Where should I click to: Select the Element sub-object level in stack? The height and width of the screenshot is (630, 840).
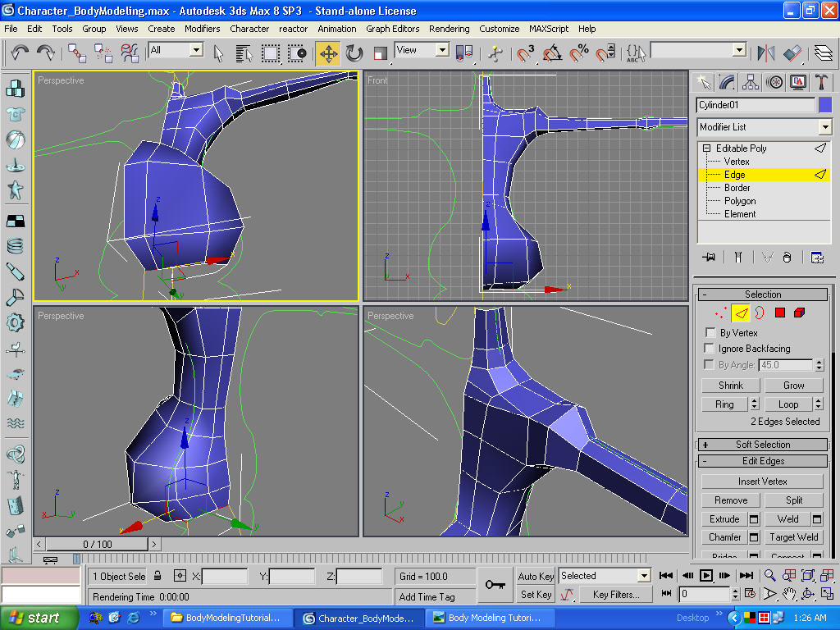740,214
